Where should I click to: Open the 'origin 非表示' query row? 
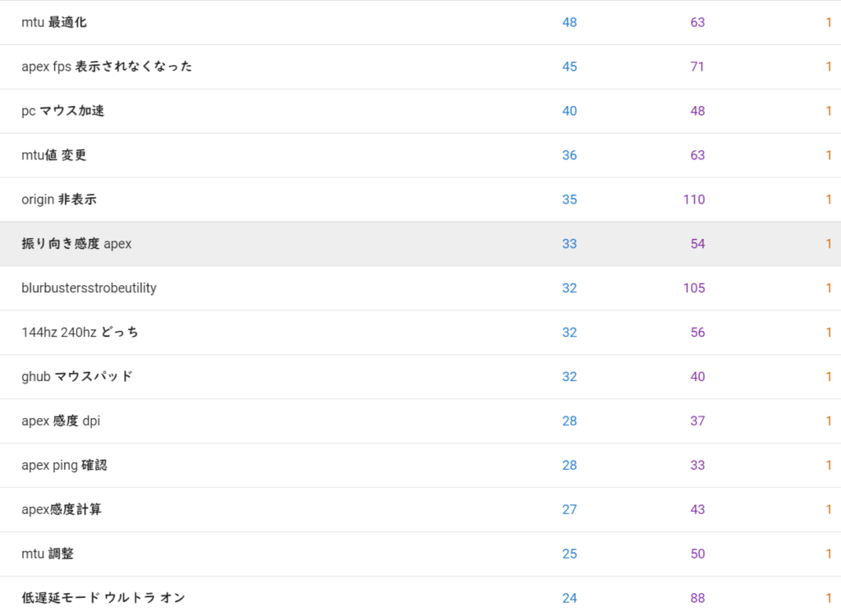[59, 200]
